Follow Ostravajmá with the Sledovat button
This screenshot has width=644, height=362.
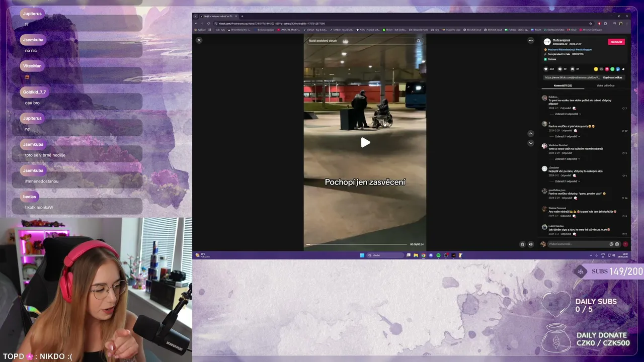coord(616,42)
